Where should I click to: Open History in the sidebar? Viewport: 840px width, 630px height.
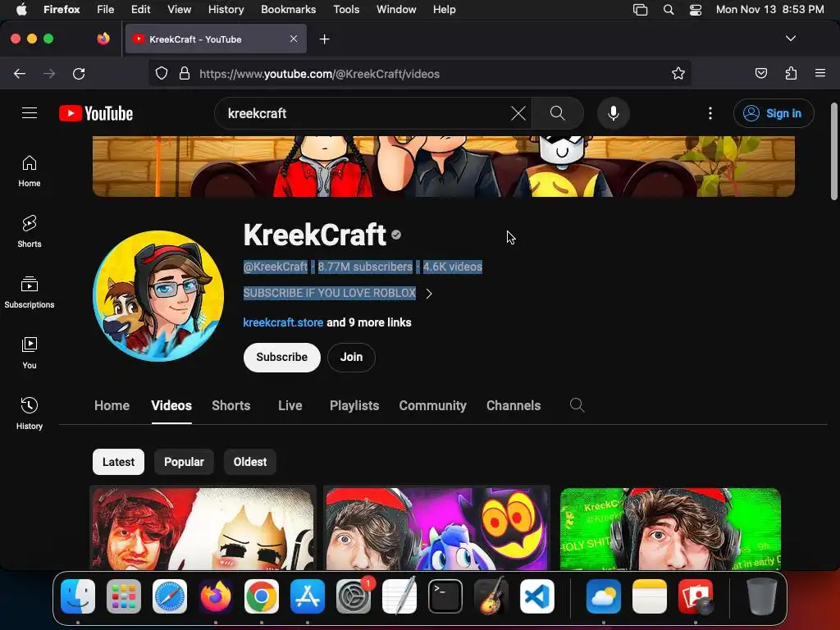[x=30, y=413]
